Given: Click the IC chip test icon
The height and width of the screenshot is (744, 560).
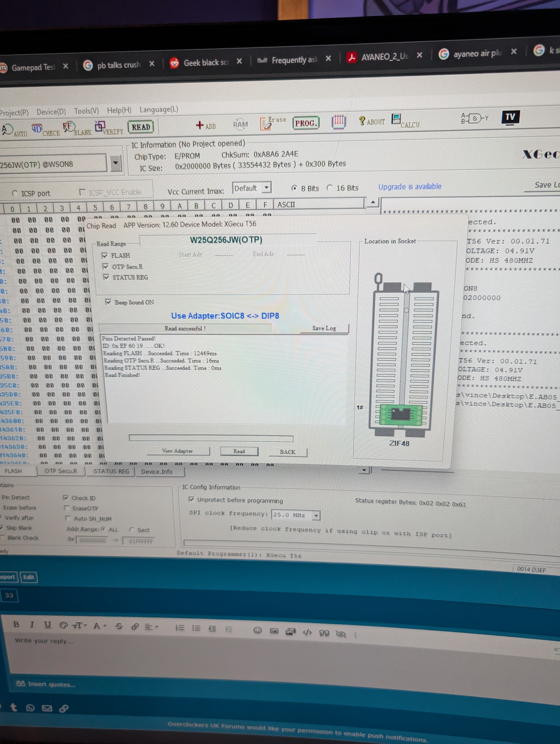Looking at the screenshot, I should [x=339, y=121].
